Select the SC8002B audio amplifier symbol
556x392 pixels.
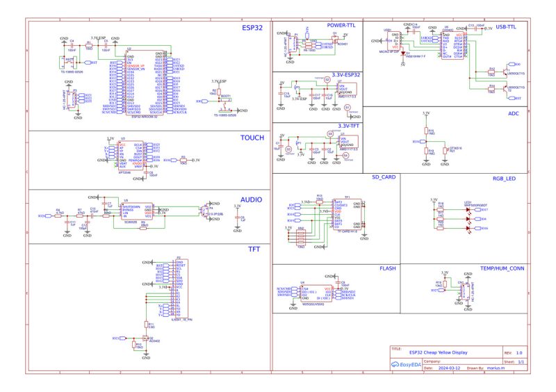[x=137, y=211]
